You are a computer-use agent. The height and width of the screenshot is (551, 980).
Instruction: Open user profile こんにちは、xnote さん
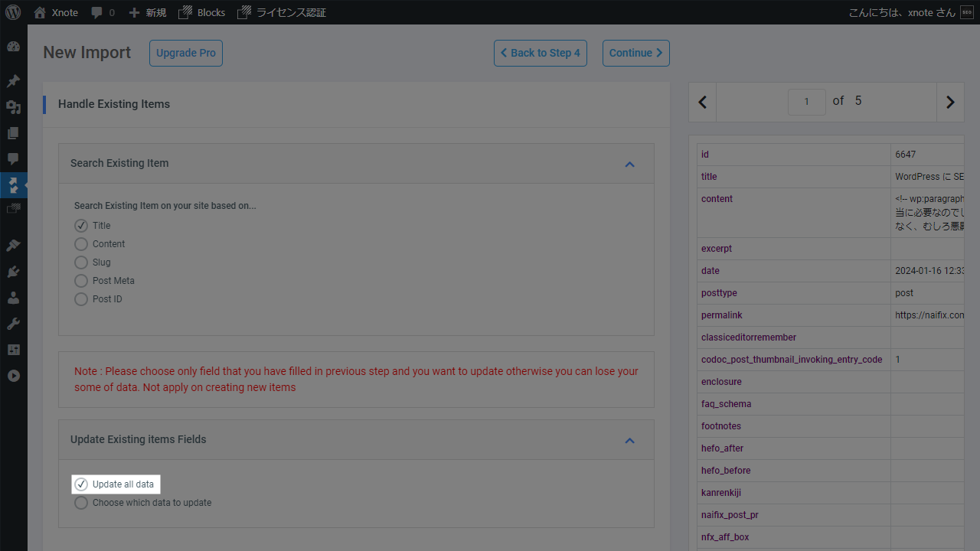coord(910,12)
